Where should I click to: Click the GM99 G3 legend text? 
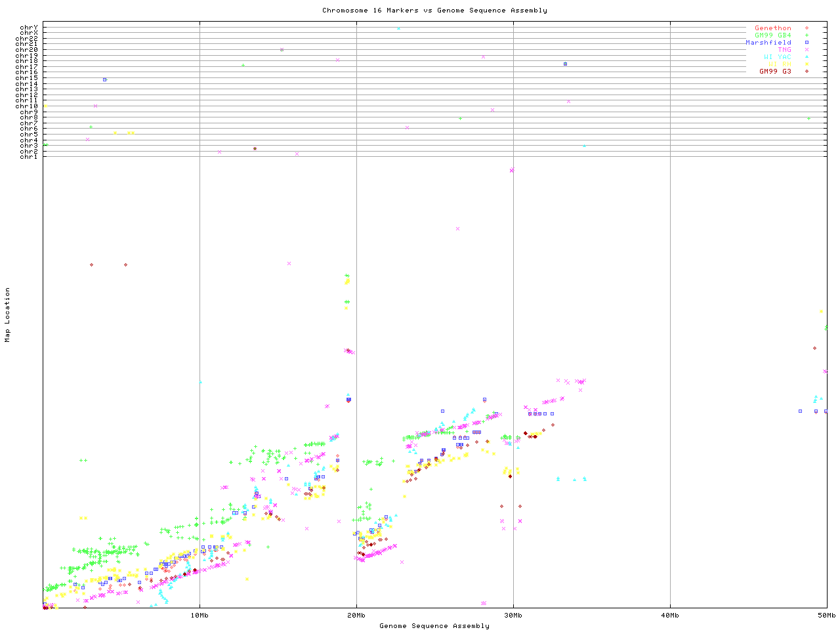coord(775,71)
